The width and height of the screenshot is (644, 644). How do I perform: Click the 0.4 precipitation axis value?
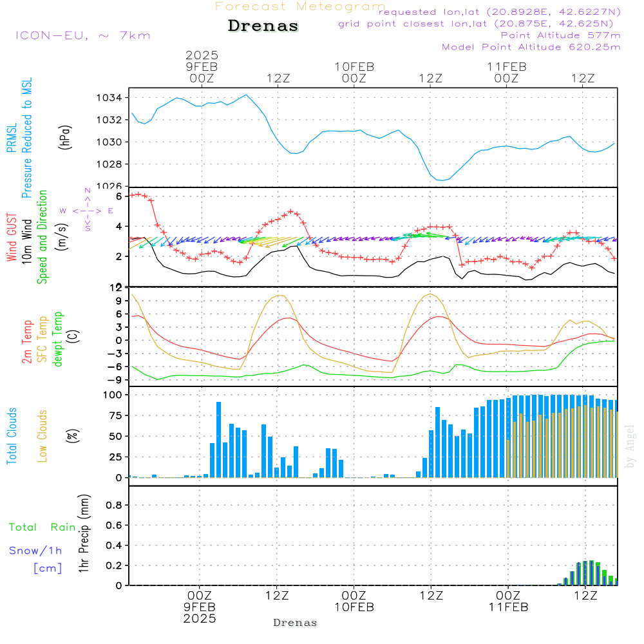tap(114, 545)
